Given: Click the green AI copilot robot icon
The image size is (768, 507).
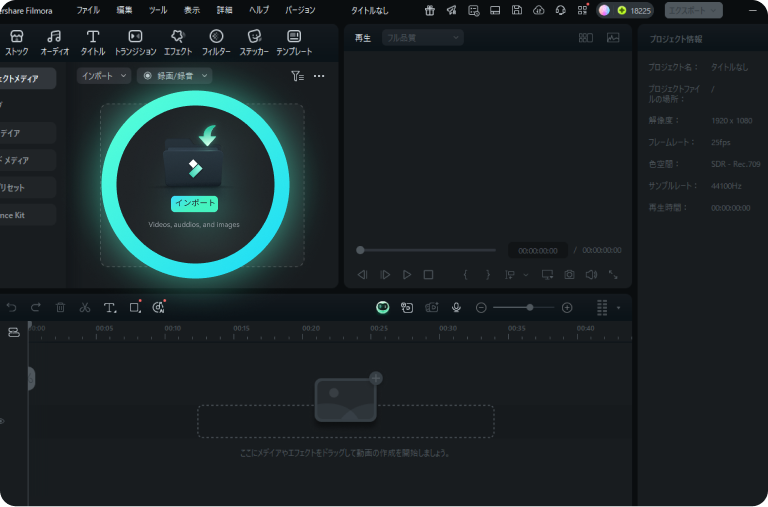Looking at the screenshot, I should tap(383, 307).
